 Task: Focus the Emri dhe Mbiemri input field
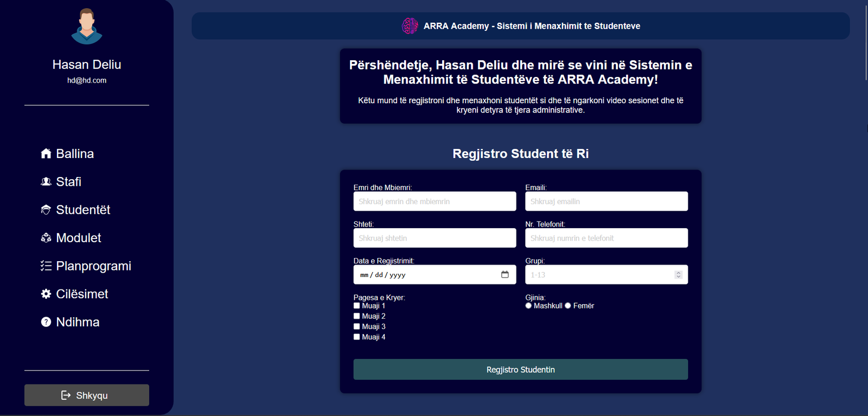click(x=435, y=201)
